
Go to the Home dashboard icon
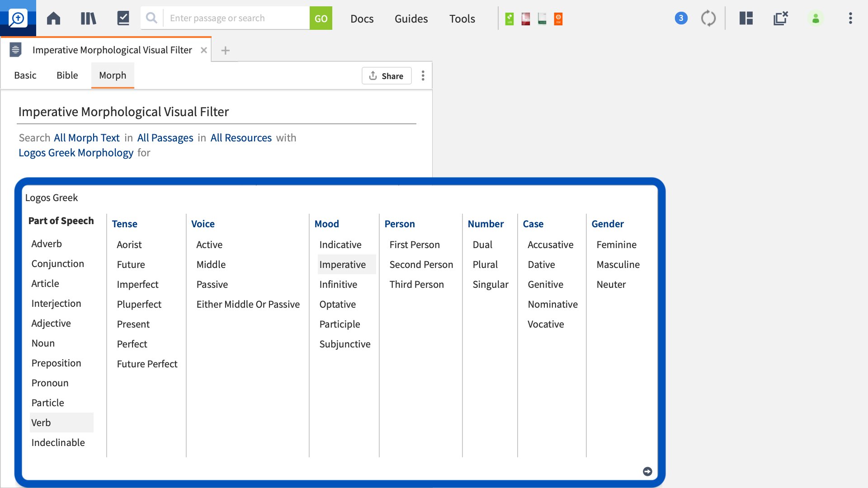pyautogui.click(x=53, y=19)
